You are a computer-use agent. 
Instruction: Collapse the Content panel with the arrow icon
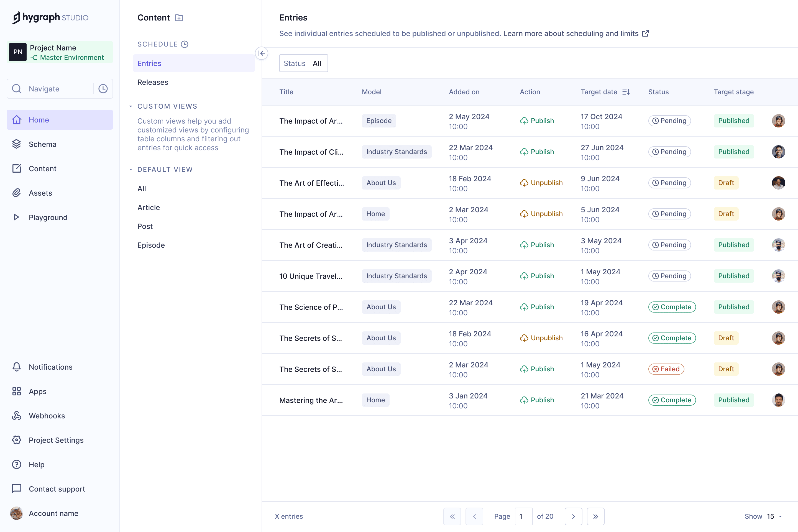pyautogui.click(x=261, y=53)
